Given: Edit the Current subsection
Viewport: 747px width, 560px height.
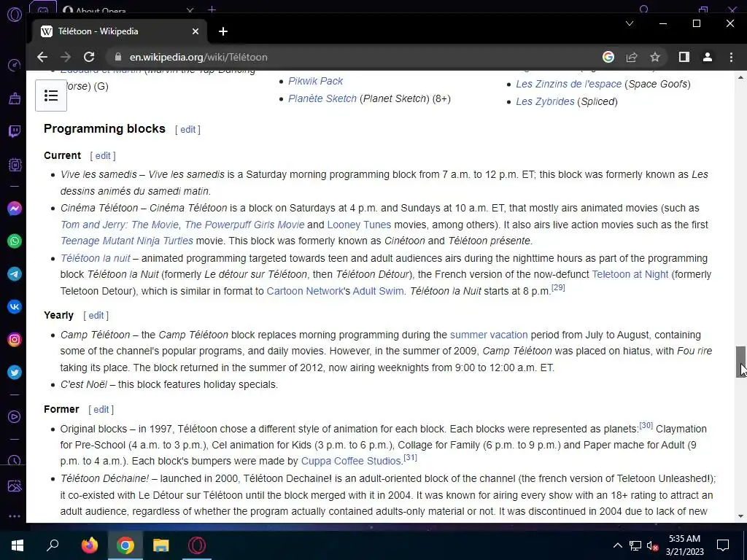Looking at the screenshot, I should click(103, 156).
